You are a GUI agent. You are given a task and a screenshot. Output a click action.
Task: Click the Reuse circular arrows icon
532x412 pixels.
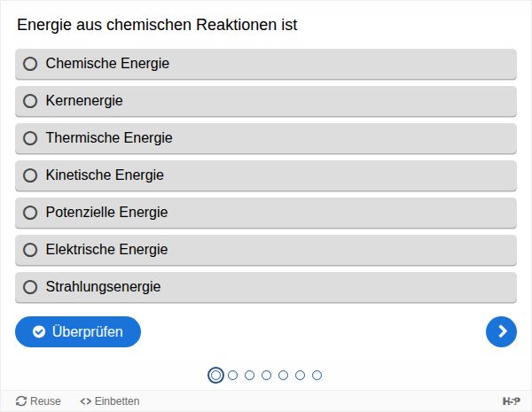click(21, 401)
